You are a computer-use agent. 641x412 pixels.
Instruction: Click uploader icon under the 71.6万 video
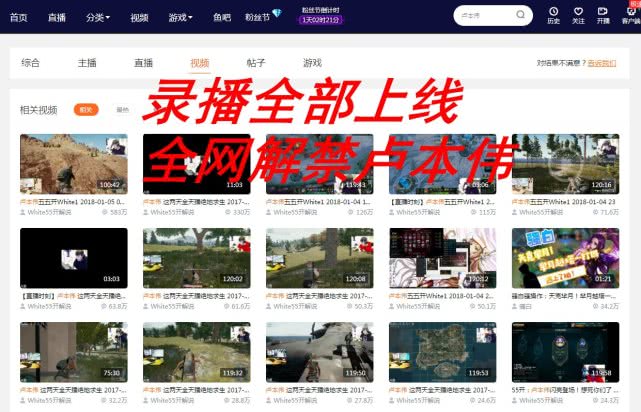515,212
